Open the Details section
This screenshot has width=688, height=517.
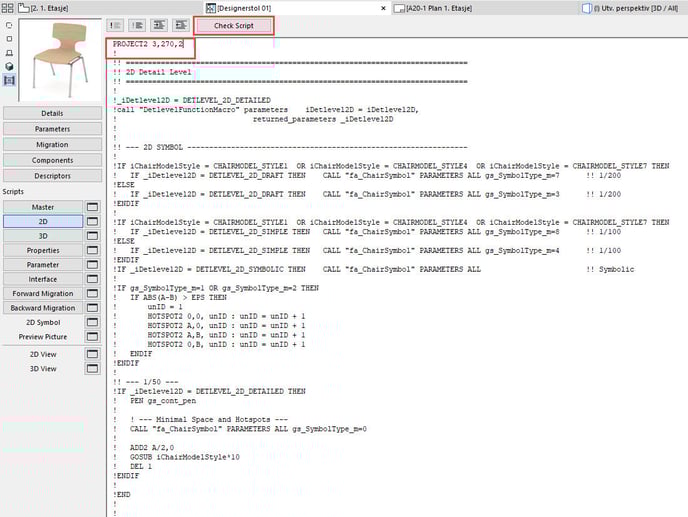[x=52, y=113]
